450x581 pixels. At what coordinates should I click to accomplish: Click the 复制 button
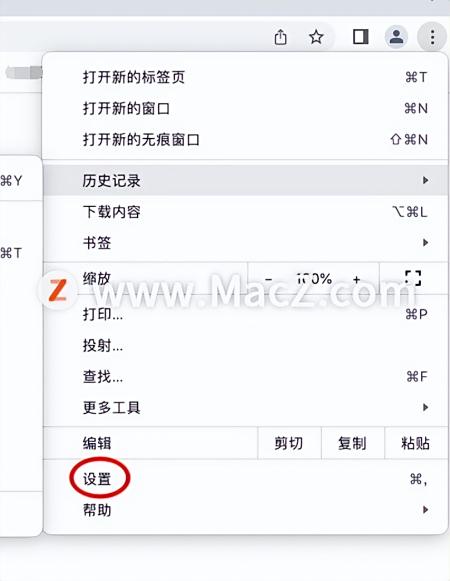353,443
